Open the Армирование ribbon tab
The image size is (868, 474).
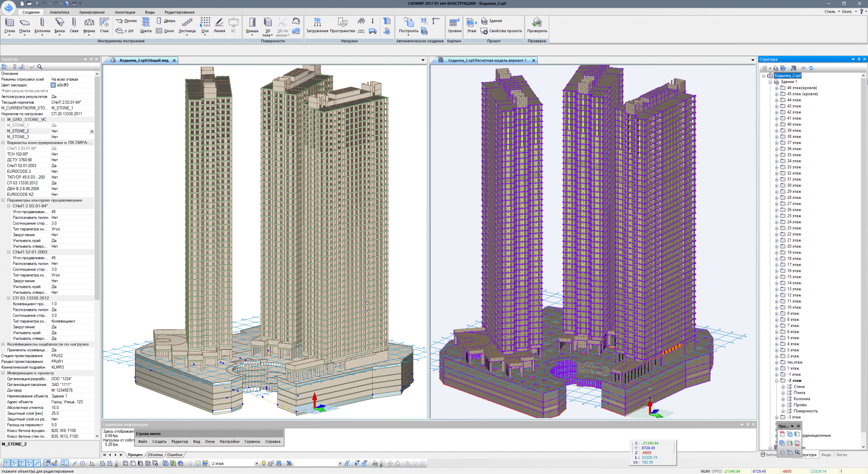(x=92, y=12)
